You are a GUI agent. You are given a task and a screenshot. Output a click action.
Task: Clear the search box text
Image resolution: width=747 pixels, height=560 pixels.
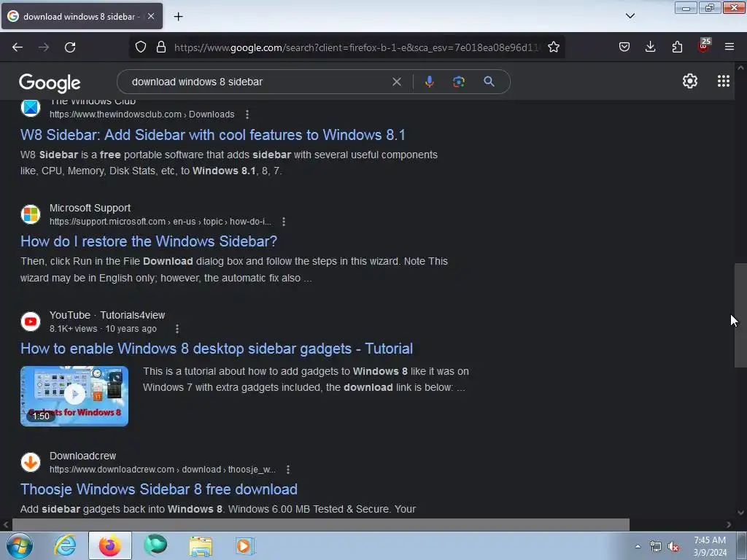coord(396,82)
